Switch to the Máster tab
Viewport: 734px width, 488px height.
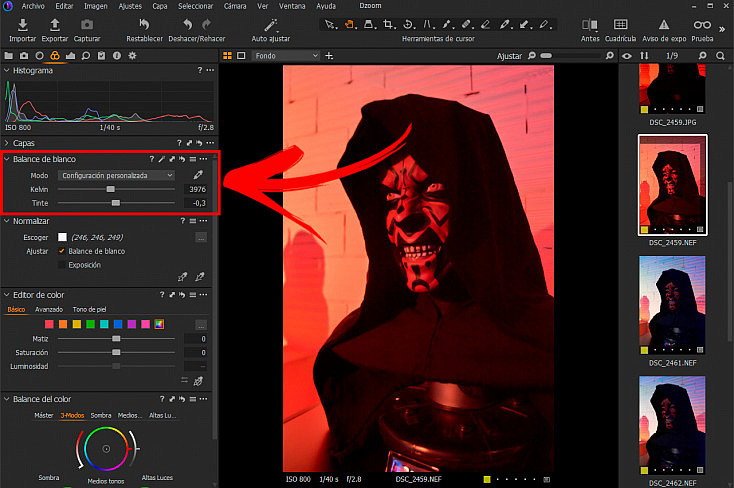(44, 415)
